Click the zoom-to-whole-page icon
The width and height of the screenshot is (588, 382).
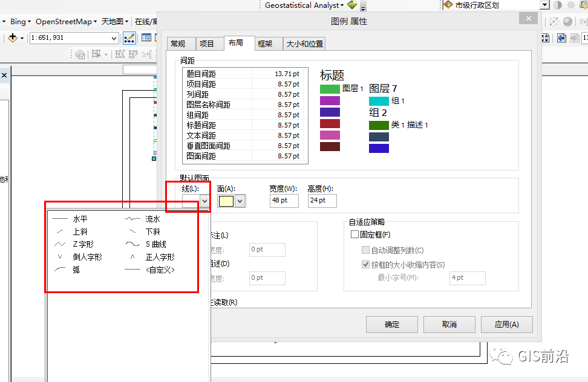(x=544, y=38)
